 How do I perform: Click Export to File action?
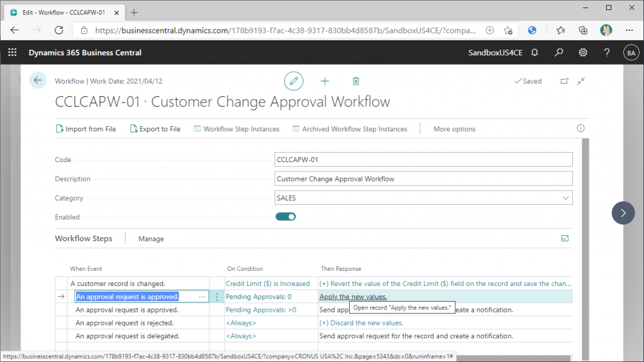tap(155, 129)
